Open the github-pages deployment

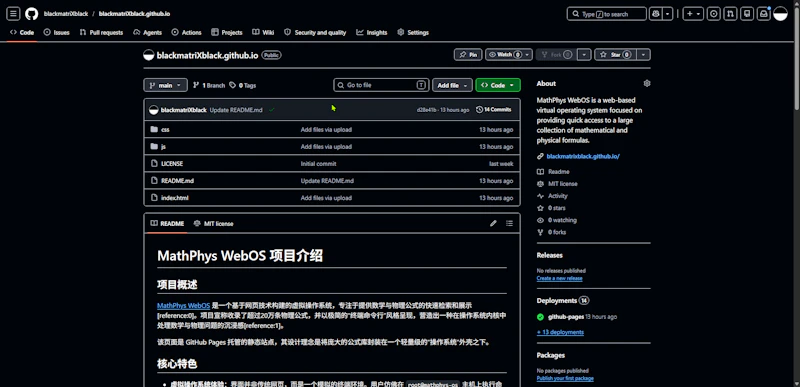point(565,317)
